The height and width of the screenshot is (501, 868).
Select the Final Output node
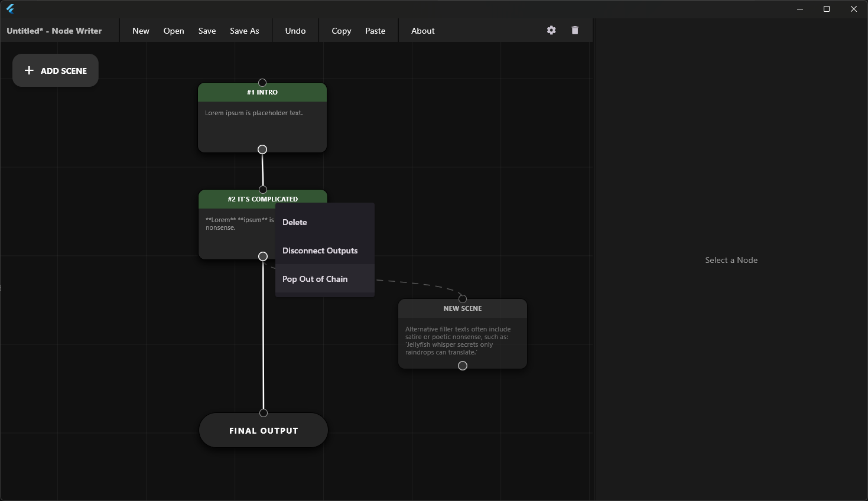pos(264,431)
